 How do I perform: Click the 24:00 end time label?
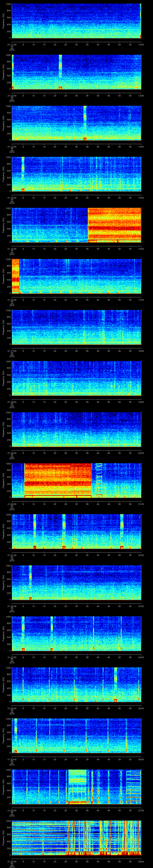(141, 657)
